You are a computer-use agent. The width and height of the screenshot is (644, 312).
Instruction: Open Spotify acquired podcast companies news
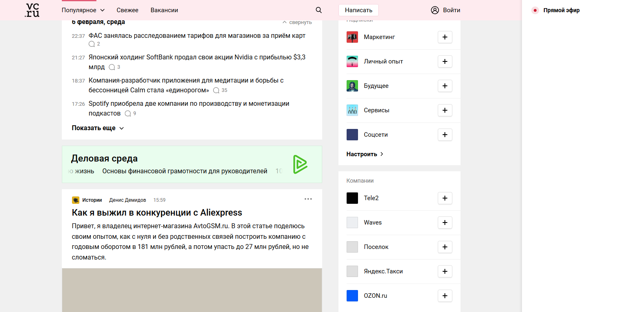(189, 109)
